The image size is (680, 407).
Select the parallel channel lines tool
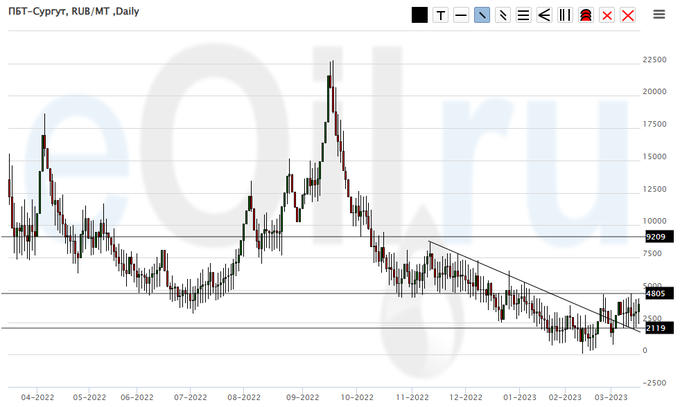(503, 15)
